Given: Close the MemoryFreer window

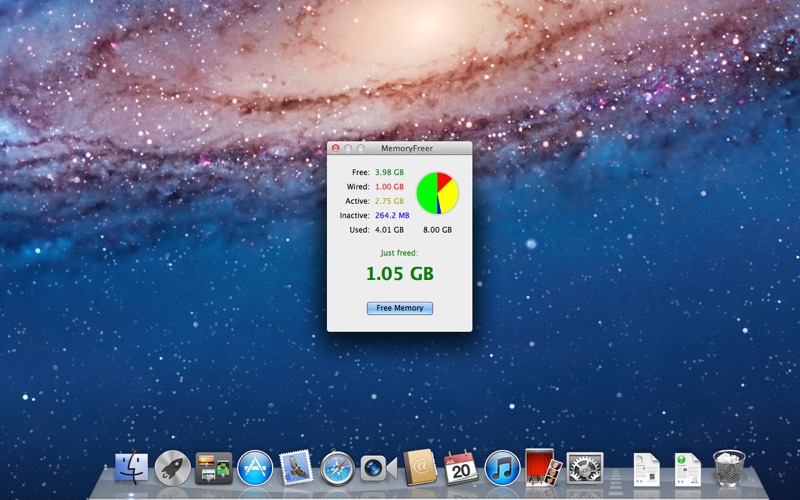Looking at the screenshot, I should tap(336, 148).
